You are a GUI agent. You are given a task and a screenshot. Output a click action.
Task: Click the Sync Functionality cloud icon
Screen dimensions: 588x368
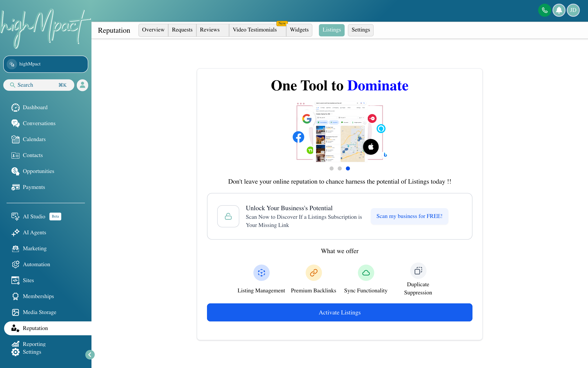point(366,273)
